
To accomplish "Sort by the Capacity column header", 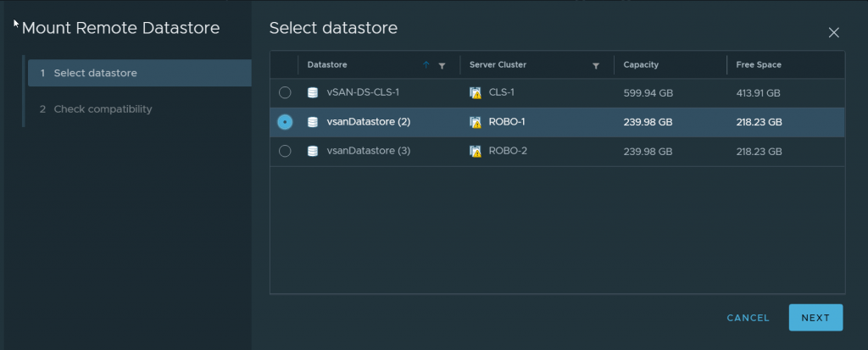I will 641,65.
